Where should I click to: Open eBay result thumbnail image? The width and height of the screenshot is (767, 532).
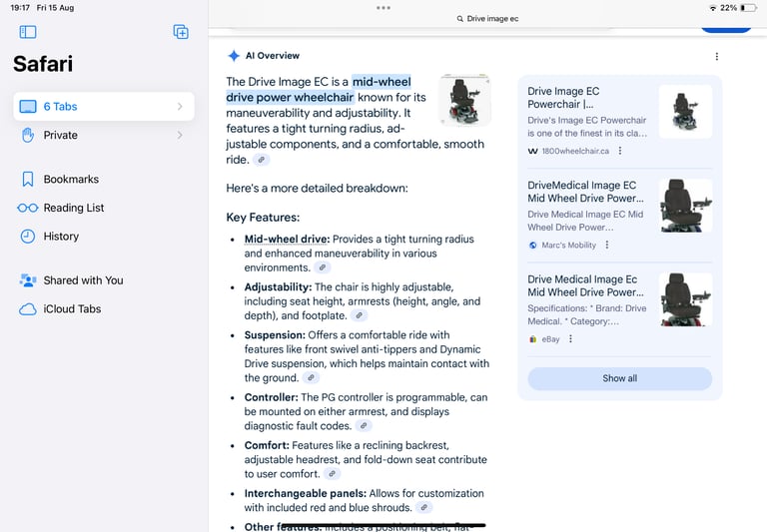click(x=685, y=299)
